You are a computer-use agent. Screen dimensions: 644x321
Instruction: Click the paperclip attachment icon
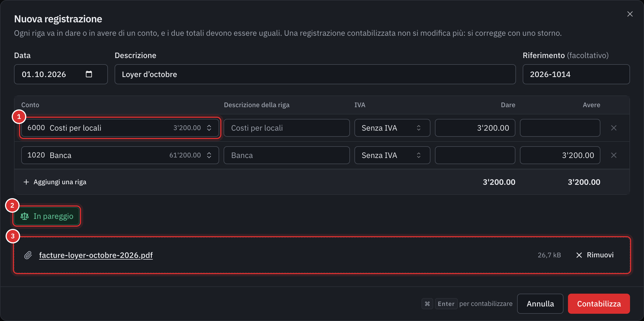tap(28, 255)
